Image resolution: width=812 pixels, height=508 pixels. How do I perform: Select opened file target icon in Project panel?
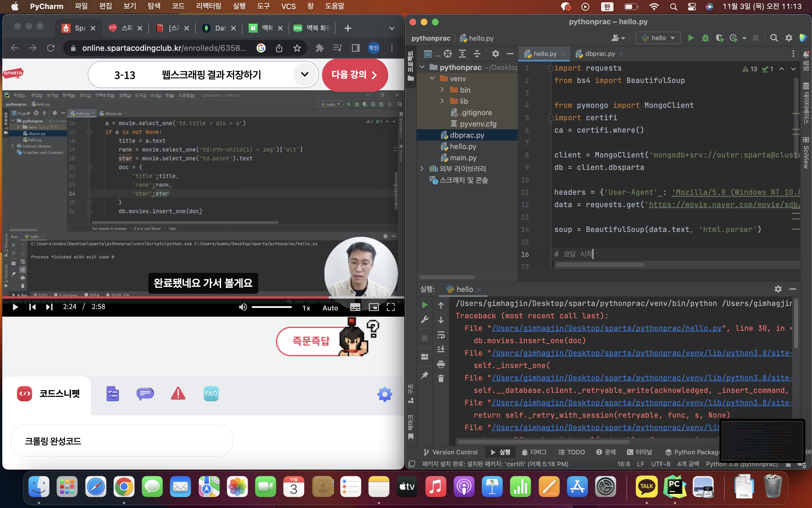click(x=448, y=54)
